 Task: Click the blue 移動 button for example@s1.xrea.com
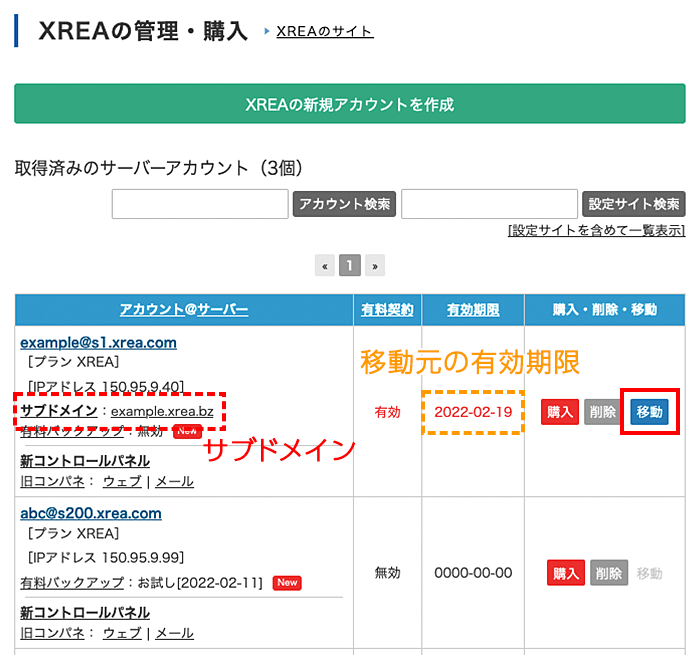pos(650,412)
